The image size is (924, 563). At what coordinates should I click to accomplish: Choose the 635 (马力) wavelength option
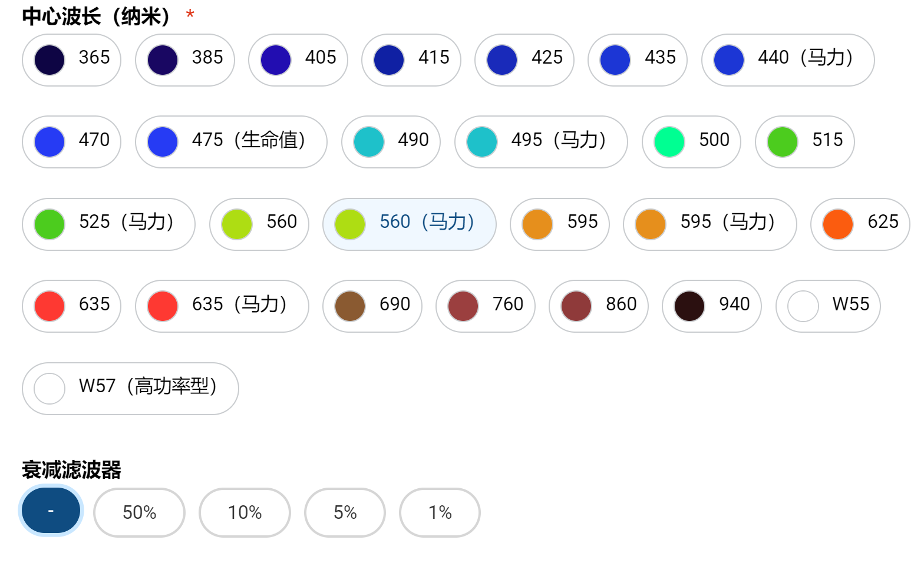pyautogui.click(x=222, y=306)
